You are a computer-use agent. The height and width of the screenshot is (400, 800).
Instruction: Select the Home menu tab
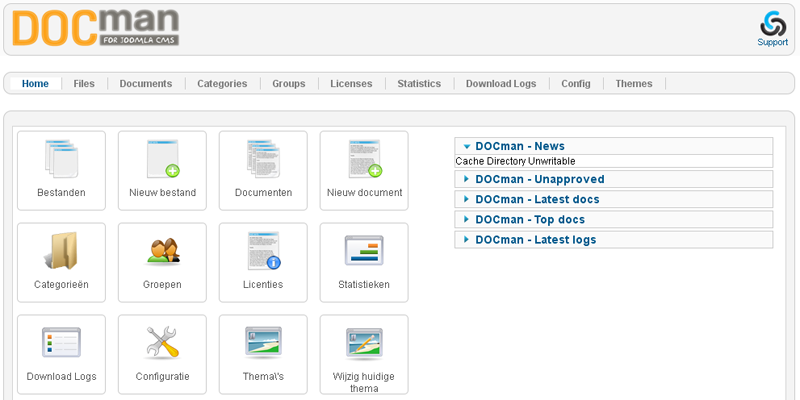[35, 84]
